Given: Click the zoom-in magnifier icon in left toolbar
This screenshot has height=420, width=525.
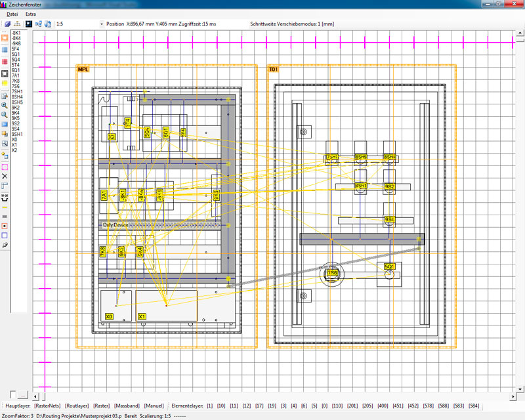Looking at the screenshot, I should [x=5, y=105].
